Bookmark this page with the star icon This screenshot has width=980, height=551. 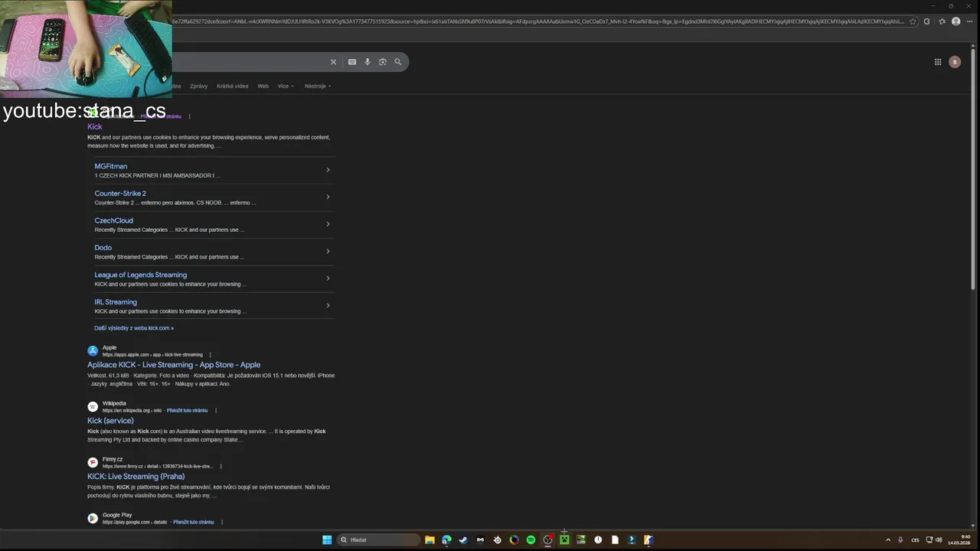(913, 21)
